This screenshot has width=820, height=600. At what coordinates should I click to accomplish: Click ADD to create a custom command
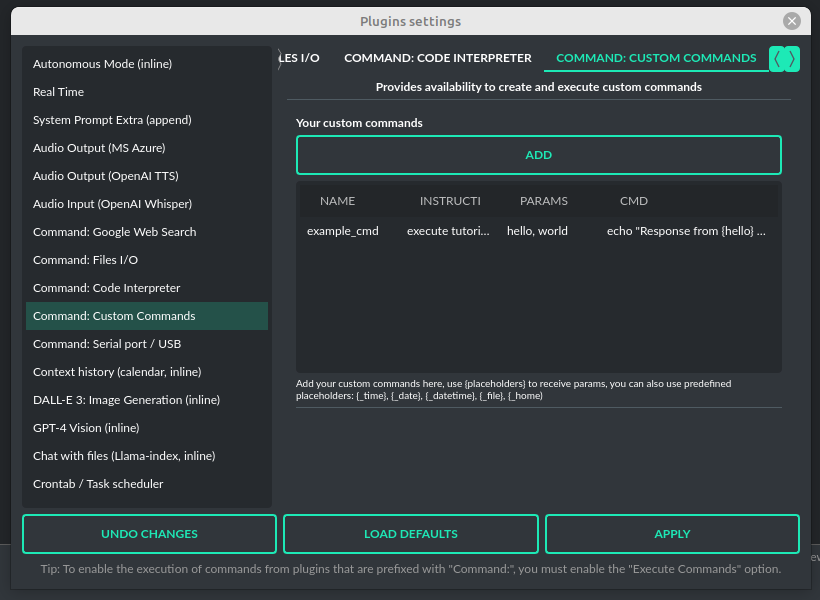coord(538,155)
